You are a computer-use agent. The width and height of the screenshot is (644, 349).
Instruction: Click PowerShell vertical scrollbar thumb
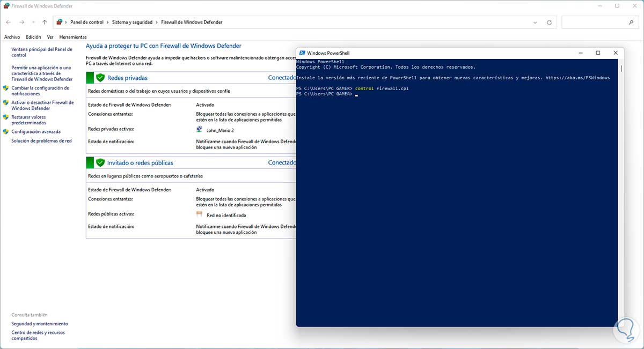tap(621, 68)
